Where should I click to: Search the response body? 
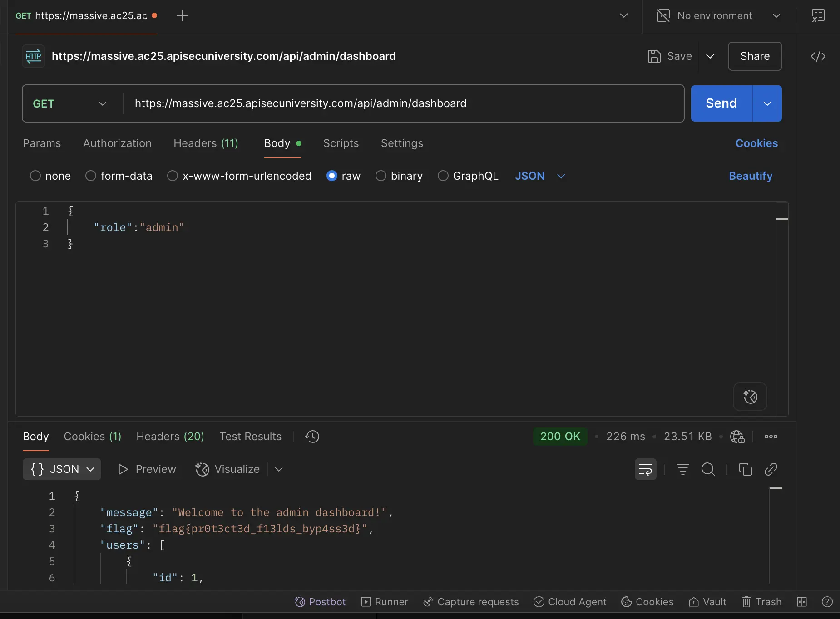[708, 469]
